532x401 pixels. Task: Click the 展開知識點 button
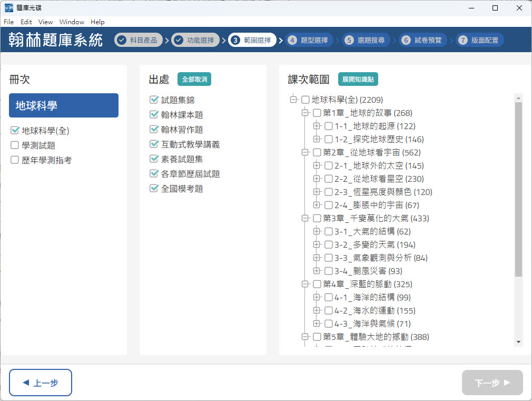358,79
